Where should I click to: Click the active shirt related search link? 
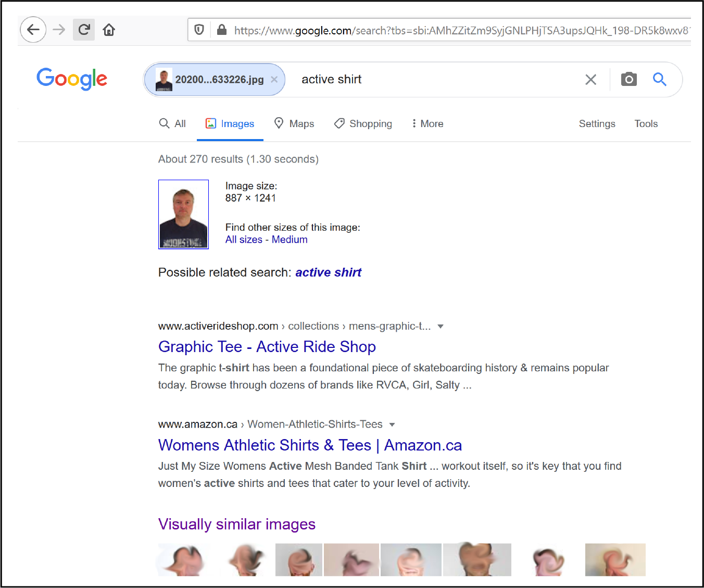pyautogui.click(x=328, y=272)
